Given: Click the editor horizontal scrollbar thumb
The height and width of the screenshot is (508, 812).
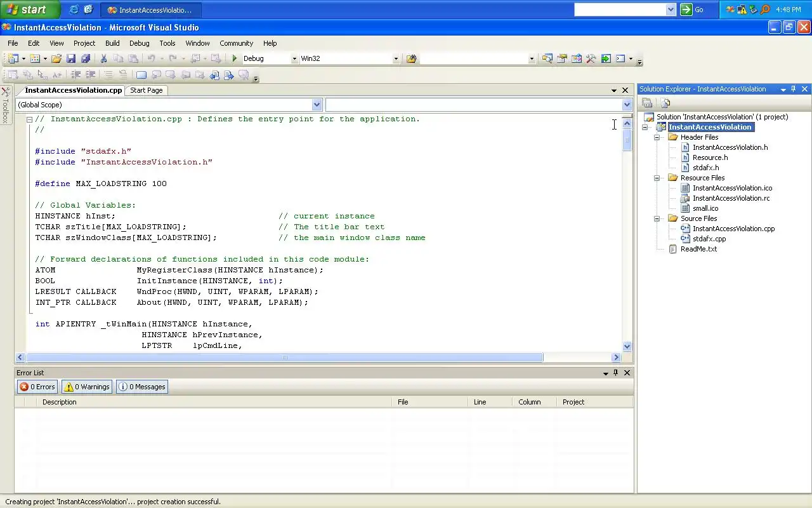Looking at the screenshot, I should (x=284, y=358).
